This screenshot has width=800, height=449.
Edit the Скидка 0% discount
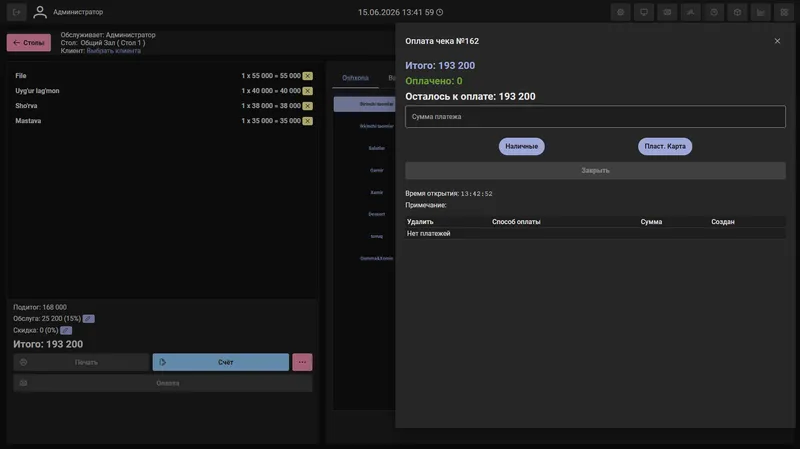(x=66, y=330)
